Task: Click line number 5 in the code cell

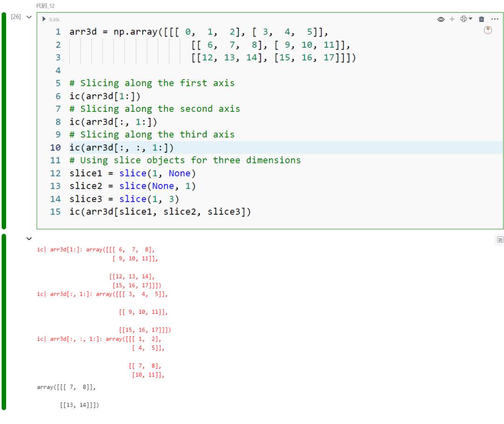Action: (58, 83)
